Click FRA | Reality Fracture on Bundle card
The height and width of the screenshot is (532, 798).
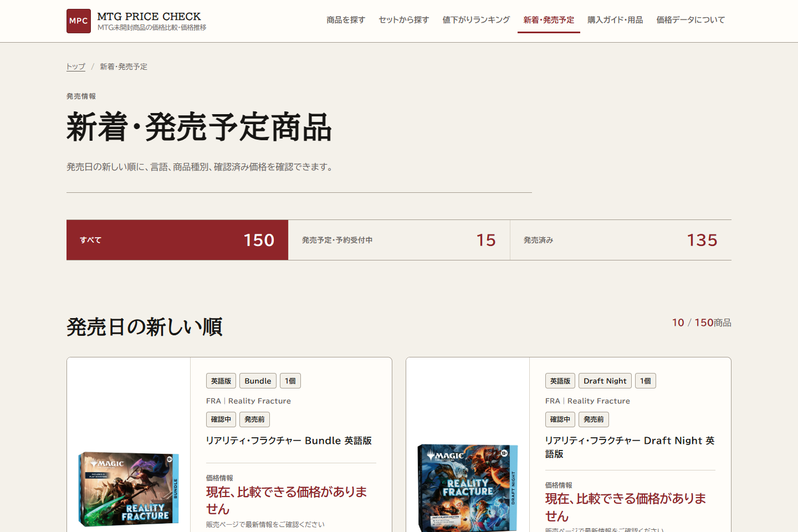click(248, 401)
